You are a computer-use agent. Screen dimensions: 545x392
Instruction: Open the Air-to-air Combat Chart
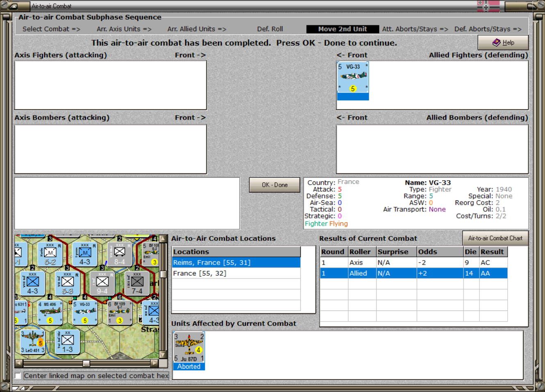pyautogui.click(x=495, y=238)
